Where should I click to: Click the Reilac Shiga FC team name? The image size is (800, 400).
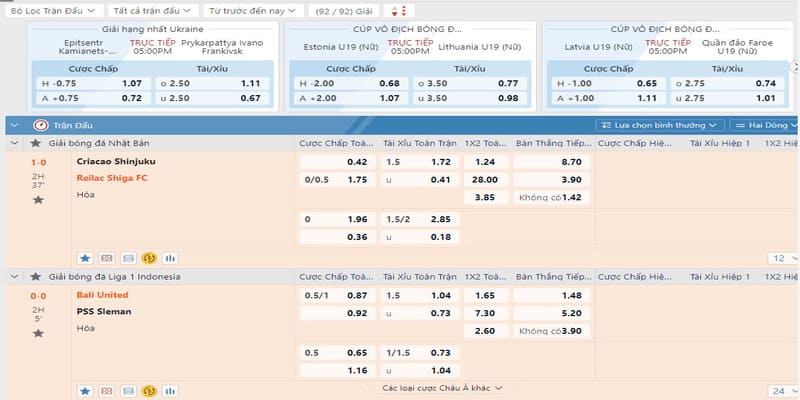pos(112,178)
